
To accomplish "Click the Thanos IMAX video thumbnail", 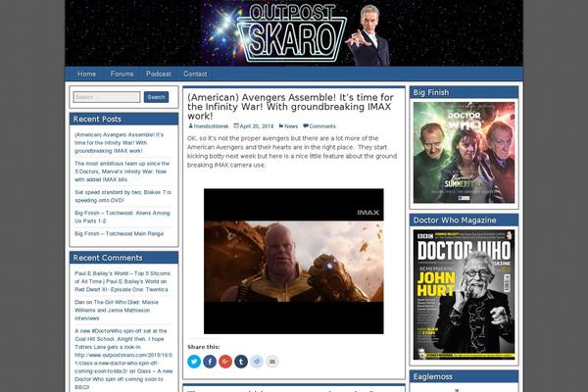I will [294, 261].
